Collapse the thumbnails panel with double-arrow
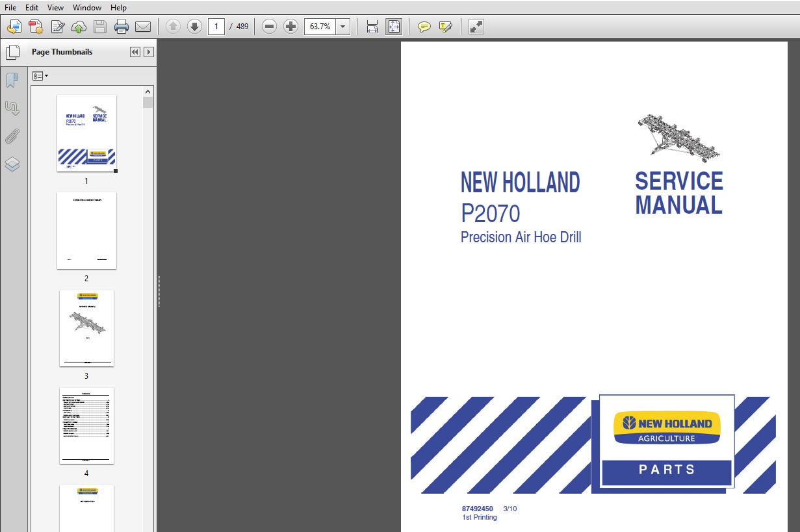Screen dimensions: 800x532 (135, 52)
